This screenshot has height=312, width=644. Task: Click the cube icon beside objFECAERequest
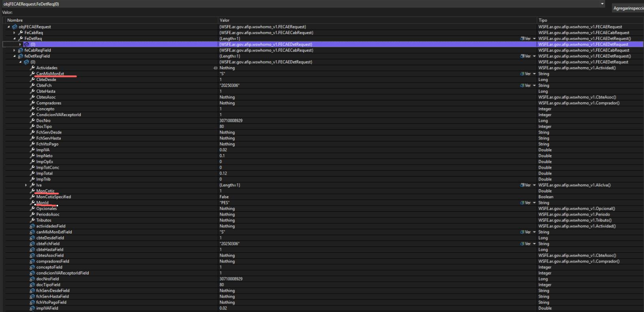coord(15,27)
